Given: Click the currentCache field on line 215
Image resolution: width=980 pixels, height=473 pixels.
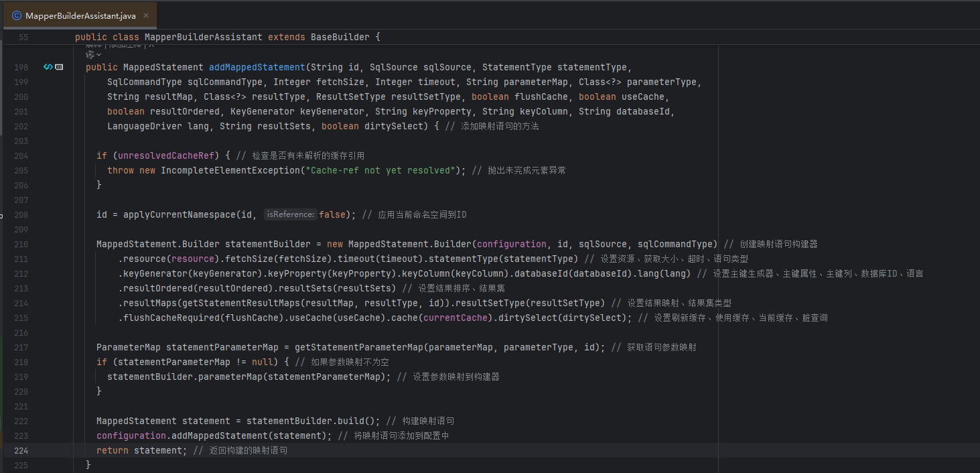Looking at the screenshot, I should (x=458, y=318).
